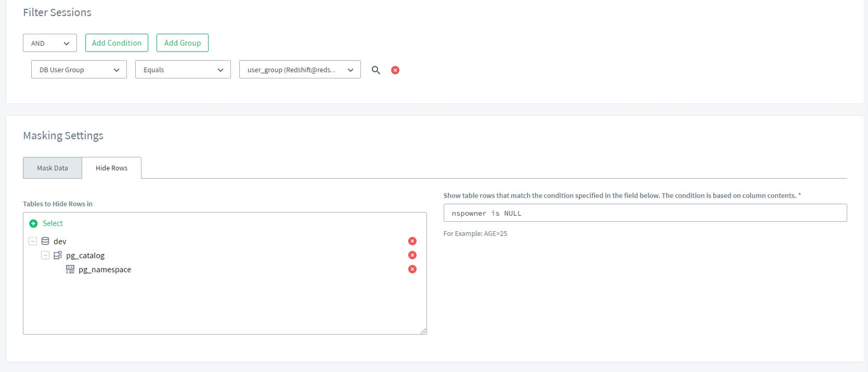Click the dev database icon
Viewport: 868px width, 372px height.
[x=45, y=241]
